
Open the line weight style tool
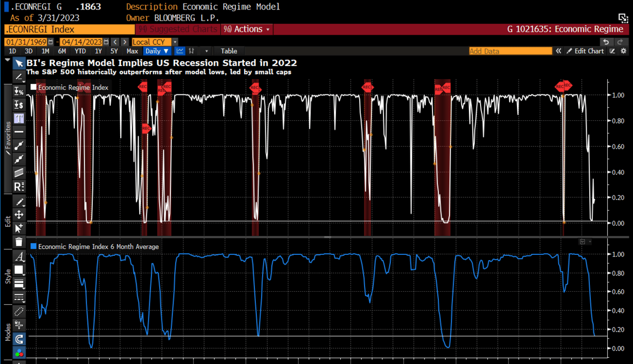pyautogui.click(x=19, y=284)
